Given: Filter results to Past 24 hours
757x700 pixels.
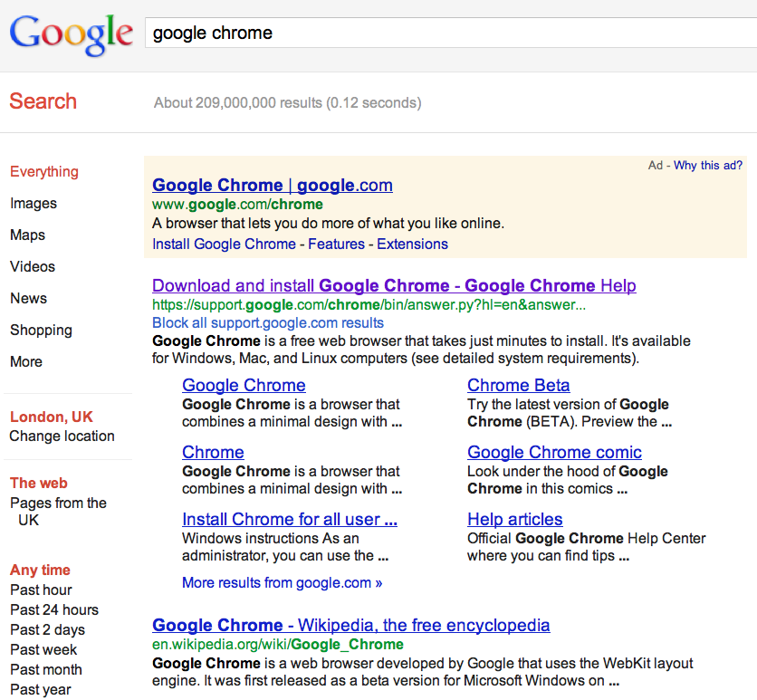Looking at the screenshot, I should coord(54,609).
